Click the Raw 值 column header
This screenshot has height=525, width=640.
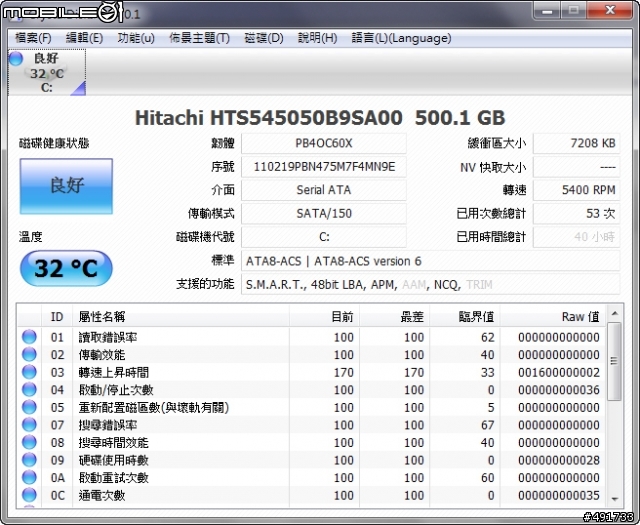[553, 316]
